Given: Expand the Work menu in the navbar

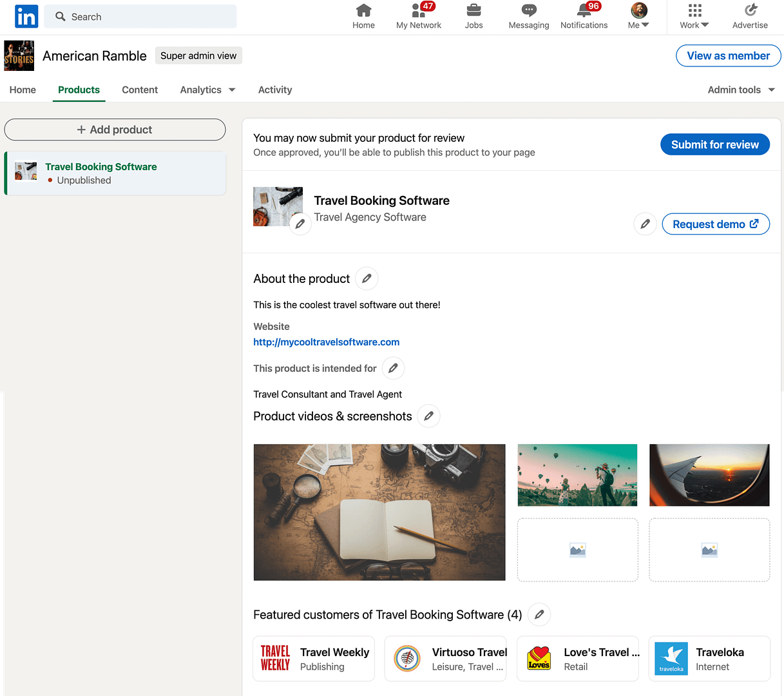Looking at the screenshot, I should pyautogui.click(x=693, y=15).
